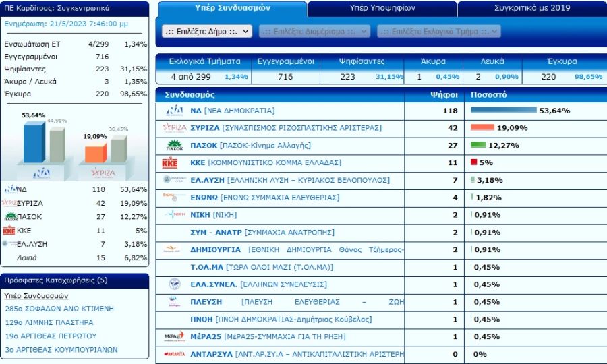Click Λοιπά row in left summary
The image size is (607, 364).
click(75, 257)
